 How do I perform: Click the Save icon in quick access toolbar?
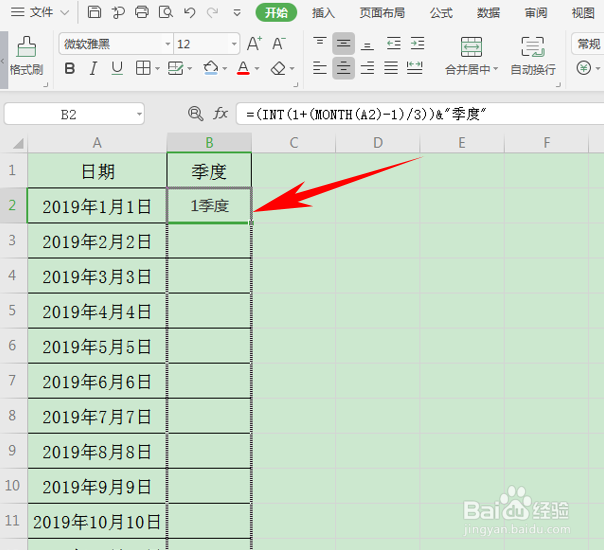pos(94,12)
